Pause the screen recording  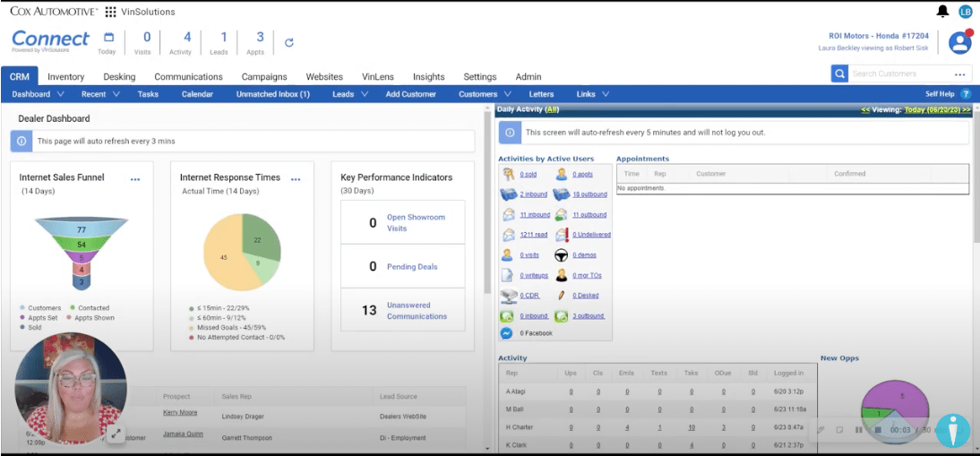click(x=859, y=430)
